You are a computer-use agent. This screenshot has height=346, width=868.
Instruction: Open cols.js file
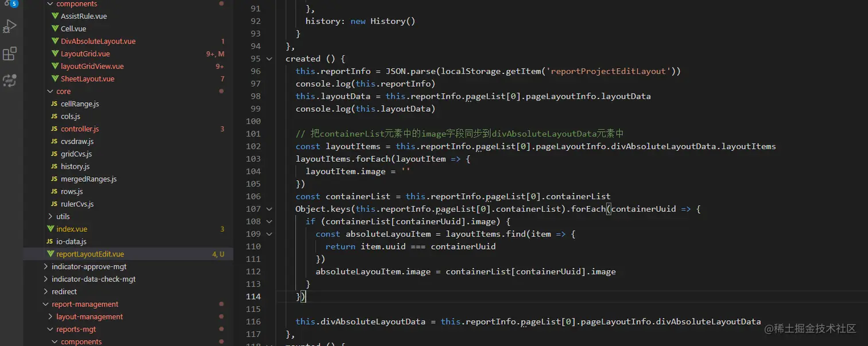coord(71,116)
